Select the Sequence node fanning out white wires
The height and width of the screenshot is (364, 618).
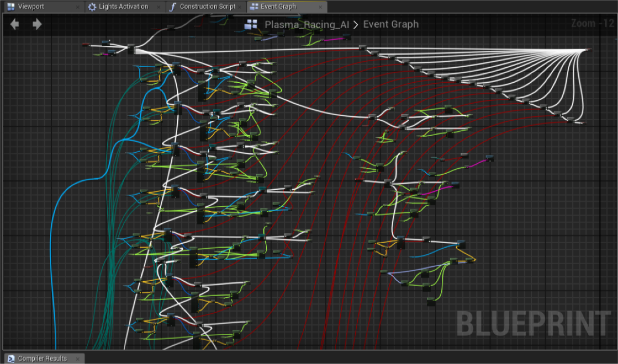click(x=131, y=49)
